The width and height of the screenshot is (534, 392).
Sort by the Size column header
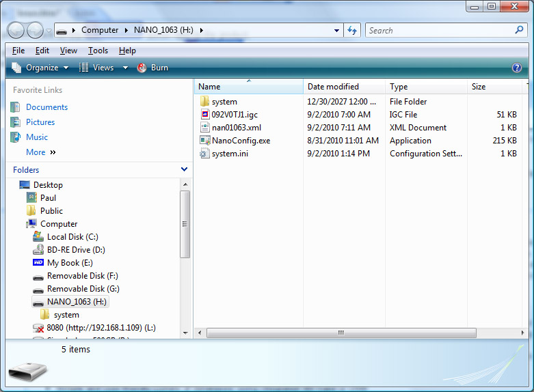495,87
